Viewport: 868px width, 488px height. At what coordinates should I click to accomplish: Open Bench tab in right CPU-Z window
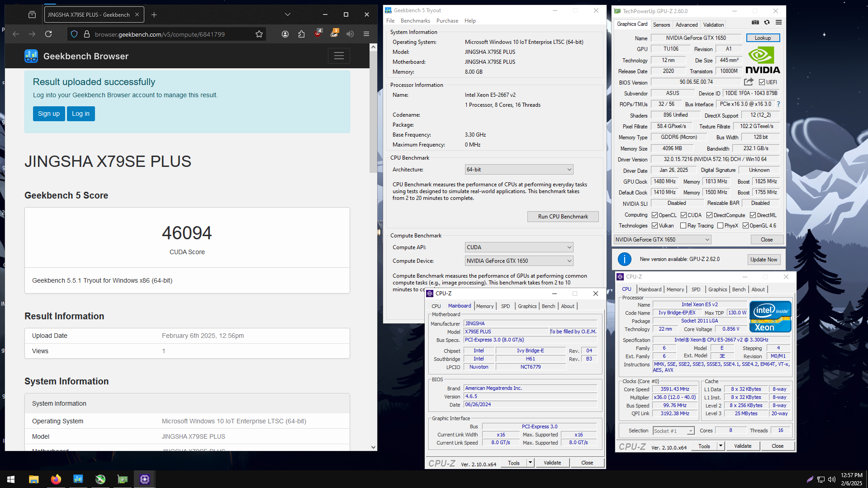point(739,289)
